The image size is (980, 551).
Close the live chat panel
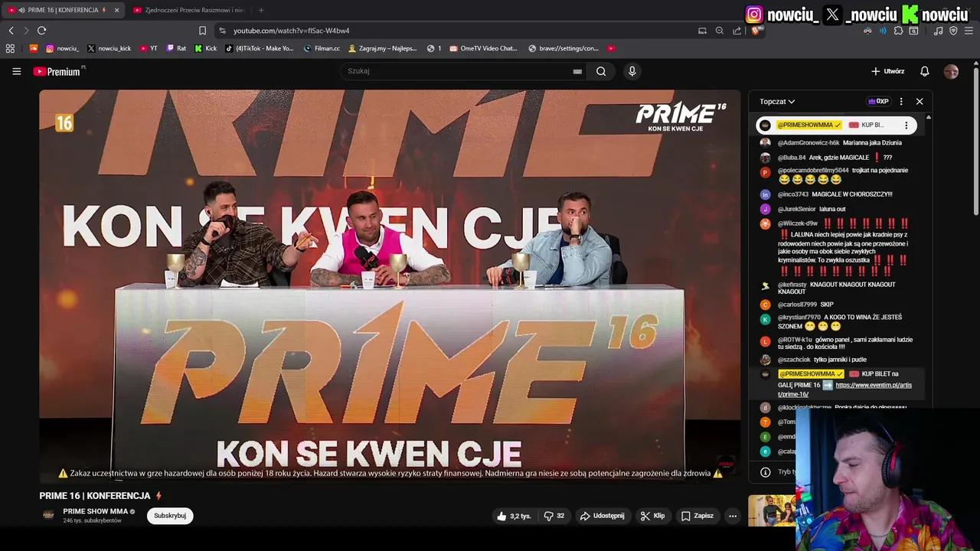coord(920,101)
